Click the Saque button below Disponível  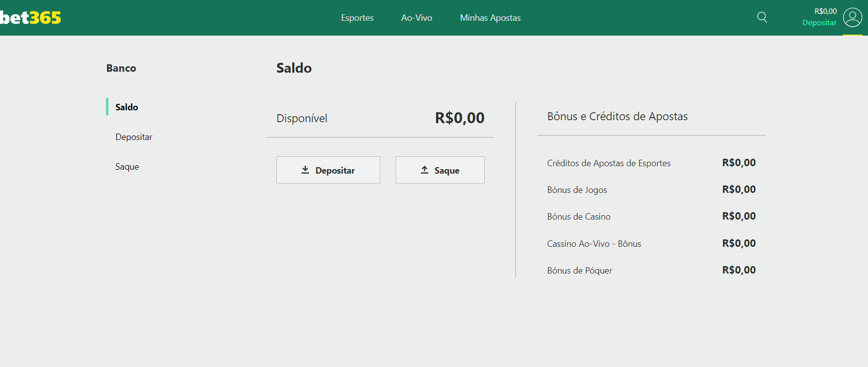point(440,170)
